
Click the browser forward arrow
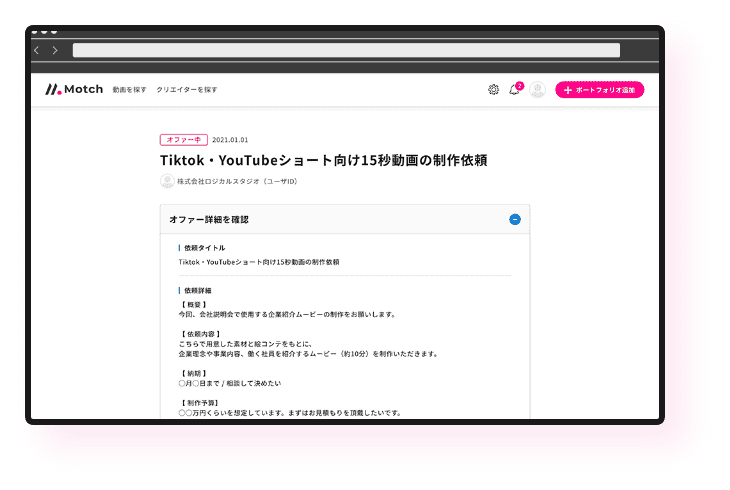point(55,50)
